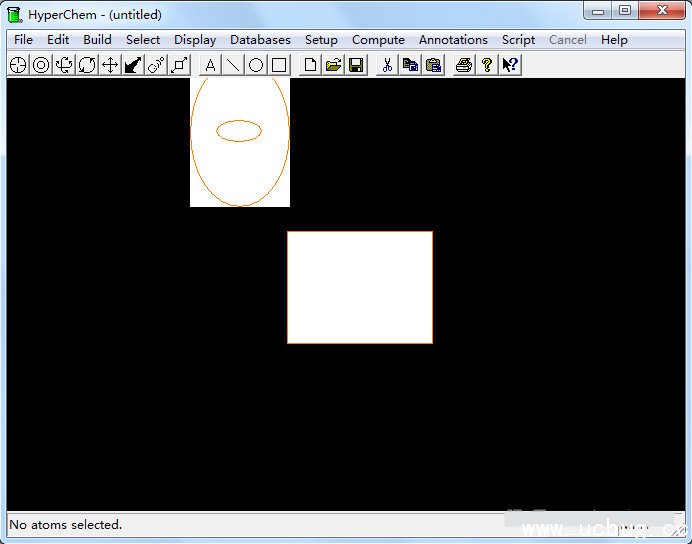Open the Build menu
Viewport: 692px width, 544px height.
(97, 40)
